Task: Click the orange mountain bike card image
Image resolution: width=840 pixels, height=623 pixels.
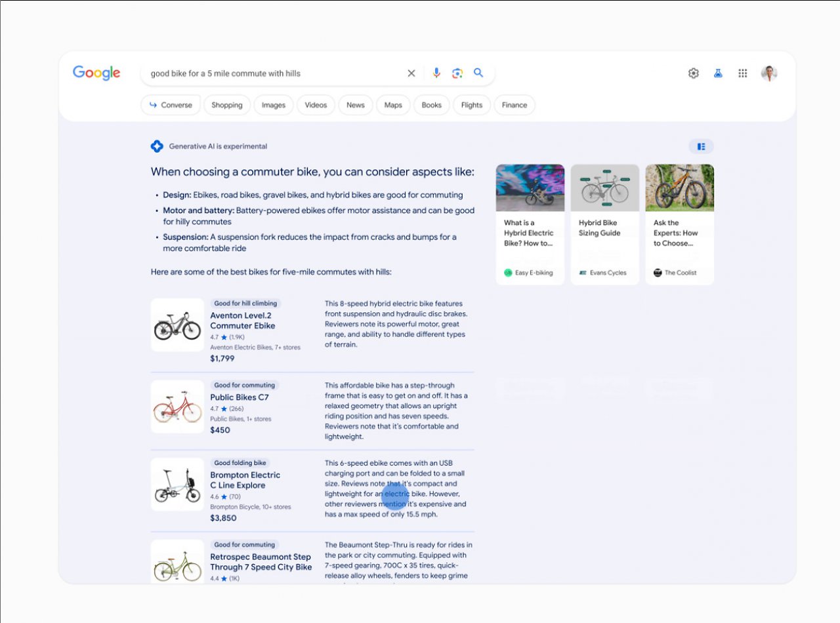Action: tap(680, 188)
